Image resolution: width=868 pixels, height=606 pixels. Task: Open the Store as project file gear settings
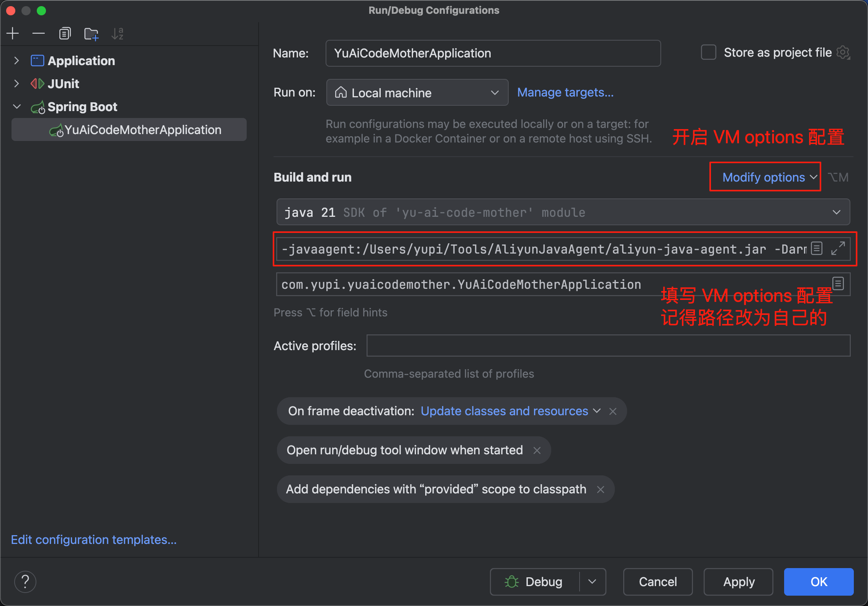click(x=843, y=52)
